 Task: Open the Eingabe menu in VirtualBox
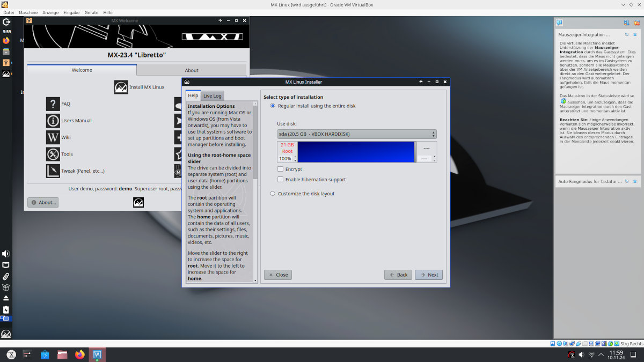coord(71,12)
